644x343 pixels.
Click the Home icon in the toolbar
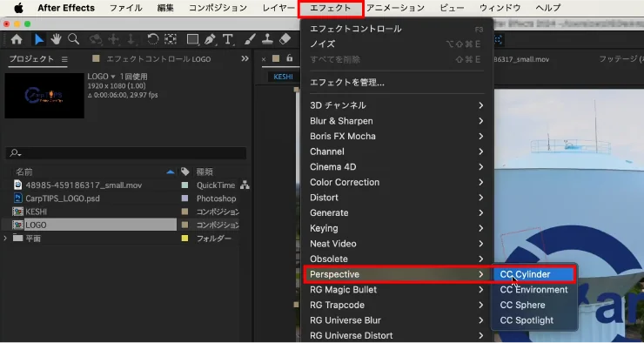click(x=17, y=39)
